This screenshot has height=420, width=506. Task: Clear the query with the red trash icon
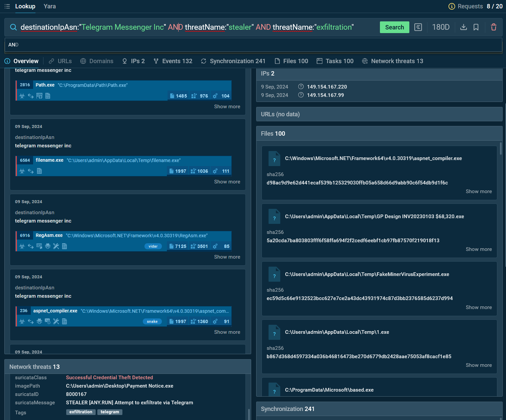pyautogui.click(x=494, y=27)
